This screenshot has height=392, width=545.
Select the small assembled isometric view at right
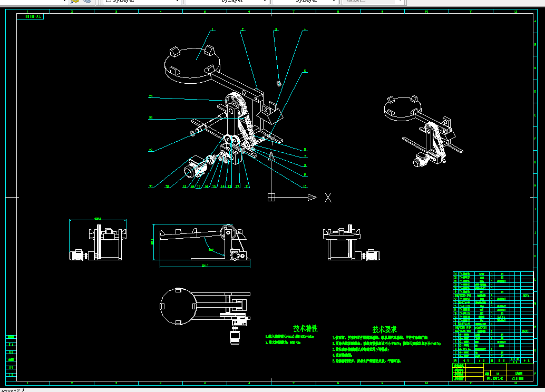pyautogui.click(x=424, y=131)
